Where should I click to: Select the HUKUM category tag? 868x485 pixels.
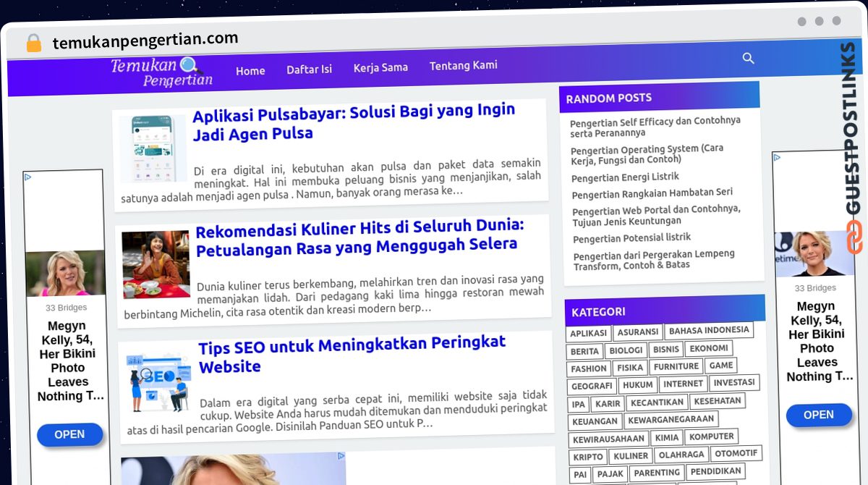[638, 385]
